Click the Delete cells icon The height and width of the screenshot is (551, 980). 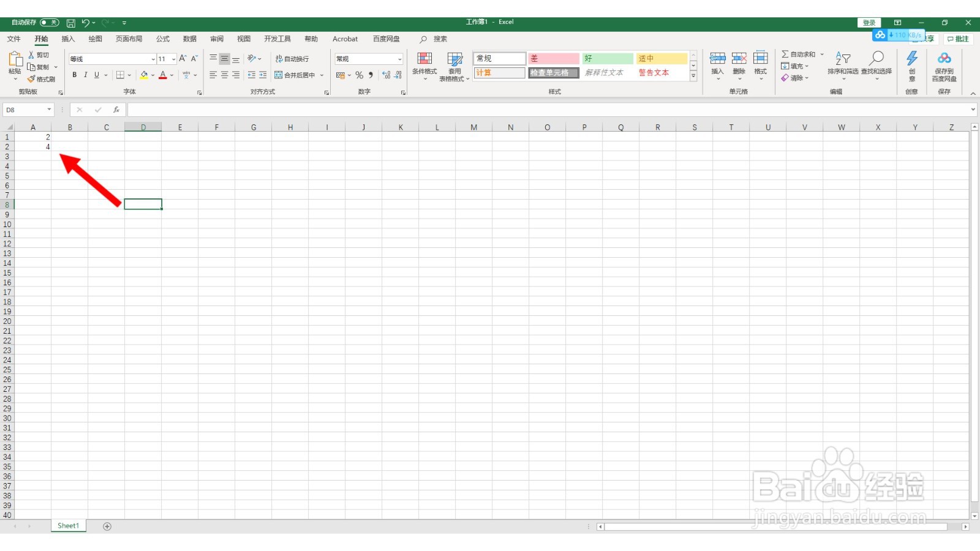click(x=739, y=58)
